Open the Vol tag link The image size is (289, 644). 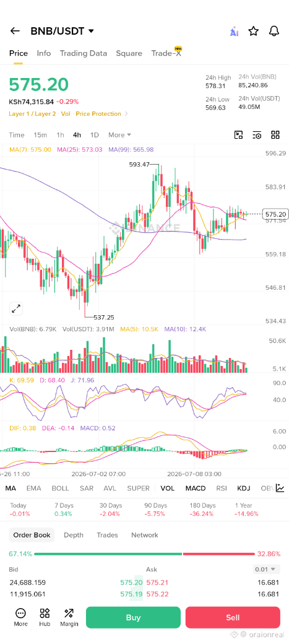click(x=65, y=114)
